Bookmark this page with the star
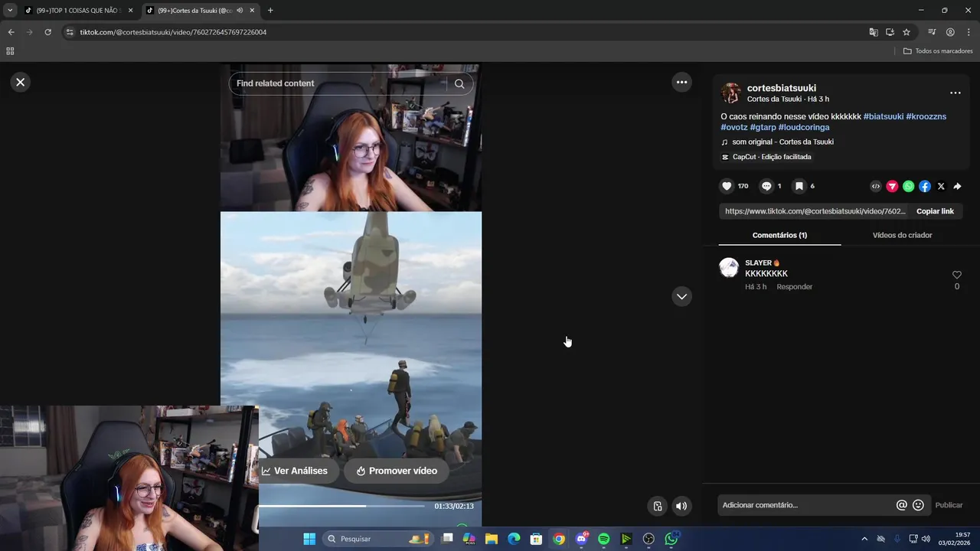Image resolution: width=980 pixels, height=551 pixels. pyautogui.click(x=906, y=32)
